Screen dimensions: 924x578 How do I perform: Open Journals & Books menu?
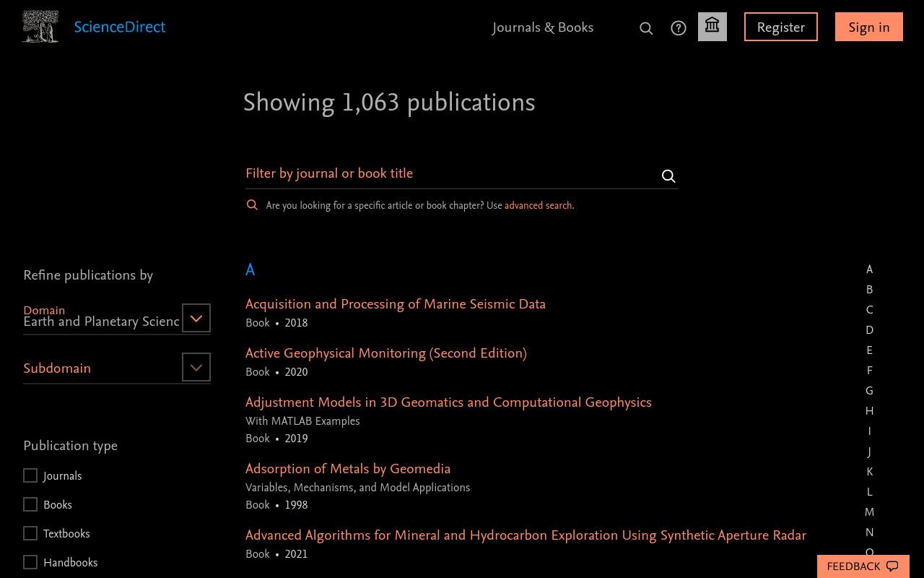pos(543,27)
